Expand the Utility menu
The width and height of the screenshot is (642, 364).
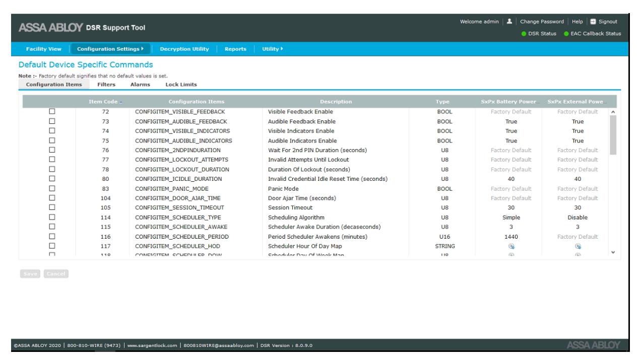[x=273, y=49]
